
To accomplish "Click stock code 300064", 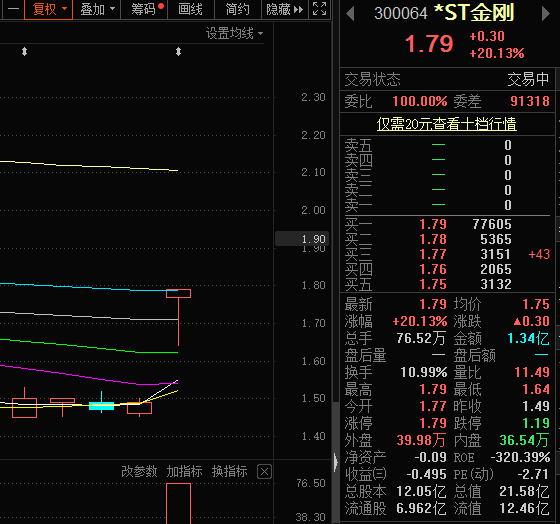I will pos(401,14).
